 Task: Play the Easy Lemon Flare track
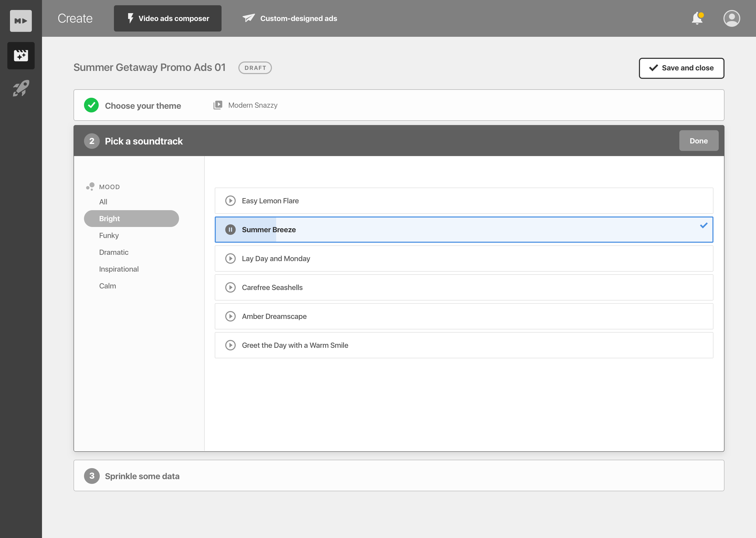point(230,201)
